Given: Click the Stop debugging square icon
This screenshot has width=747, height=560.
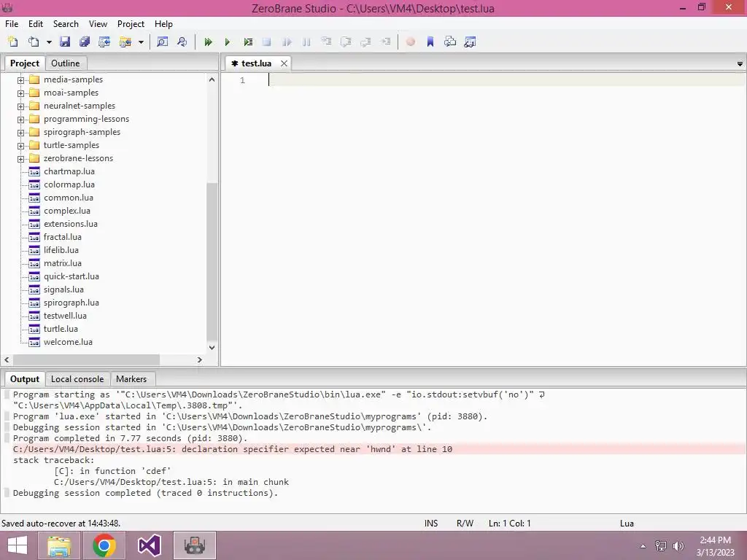Looking at the screenshot, I should (267, 42).
